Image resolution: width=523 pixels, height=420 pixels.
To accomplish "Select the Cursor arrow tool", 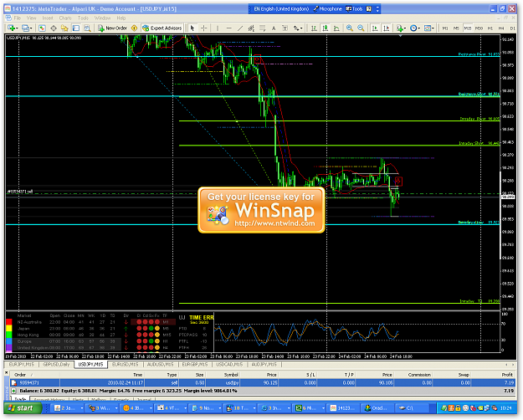I will point(192,28).
